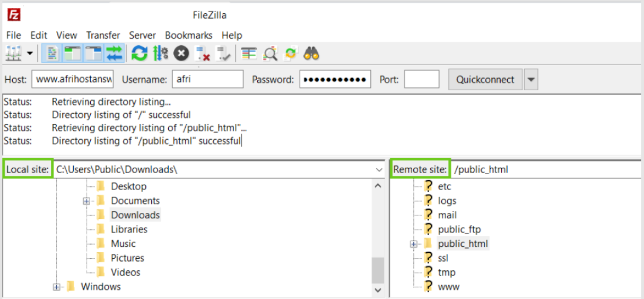Toggle synchronized browsing

(x=291, y=53)
